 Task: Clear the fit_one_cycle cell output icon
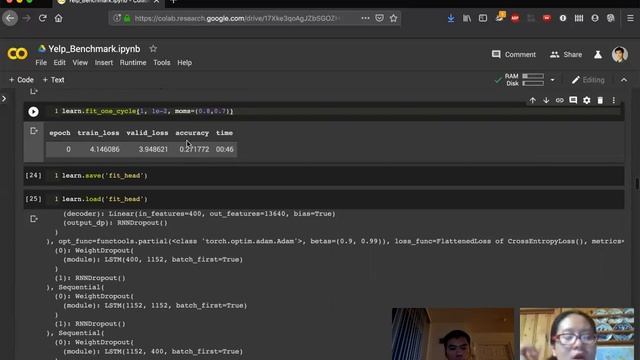click(x=34, y=131)
